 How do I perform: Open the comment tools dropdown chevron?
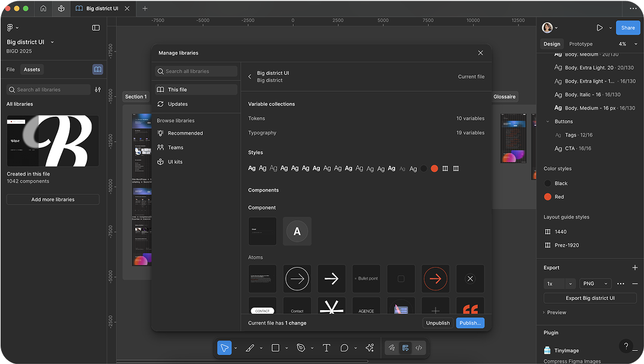coord(355,348)
